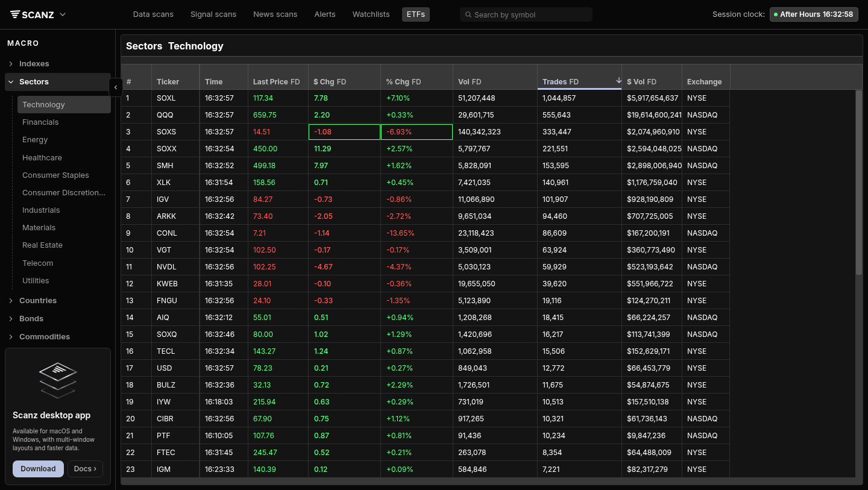This screenshot has width=868, height=490.
Task: Click the XLK ticker cell
Action: 175,183
